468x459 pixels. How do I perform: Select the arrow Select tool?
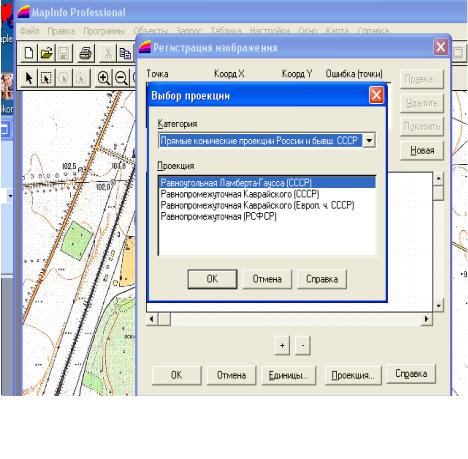pyautogui.click(x=29, y=79)
